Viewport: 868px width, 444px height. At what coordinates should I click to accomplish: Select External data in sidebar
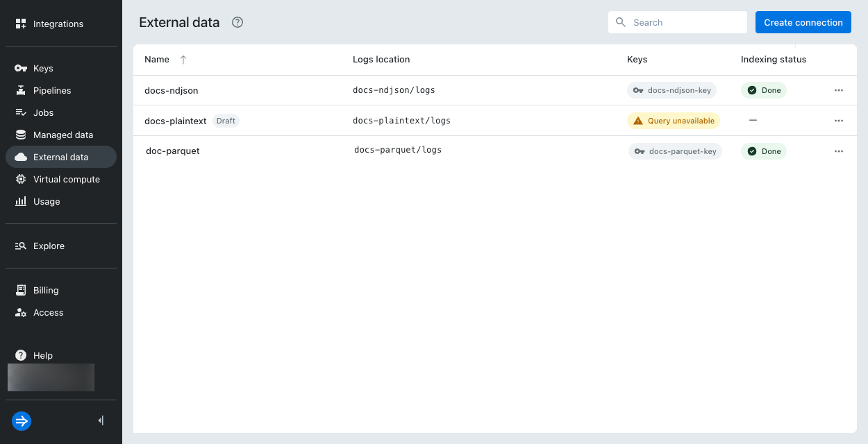click(x=61, y=157)
